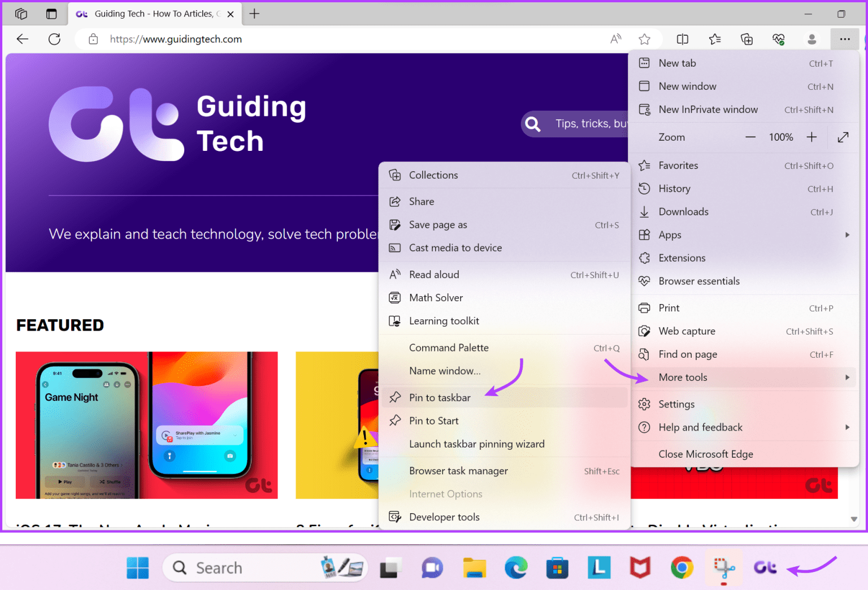868x590 pixels.
Task: Expand the More tools submenu arrow
Action: click(847, 377)
